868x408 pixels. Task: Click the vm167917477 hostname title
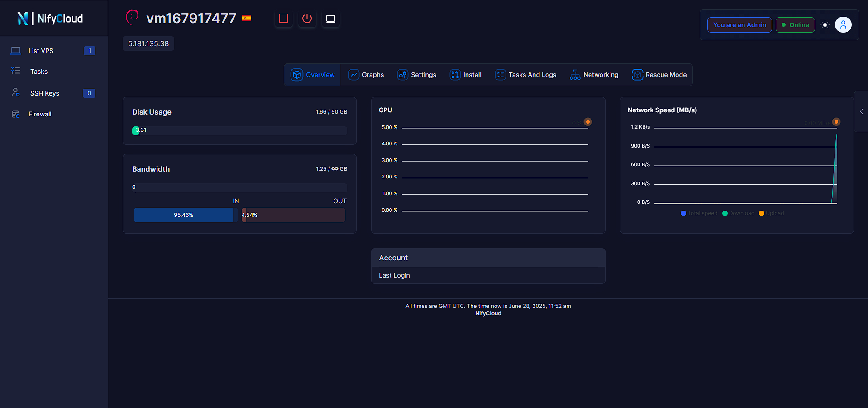pos(191,18)
